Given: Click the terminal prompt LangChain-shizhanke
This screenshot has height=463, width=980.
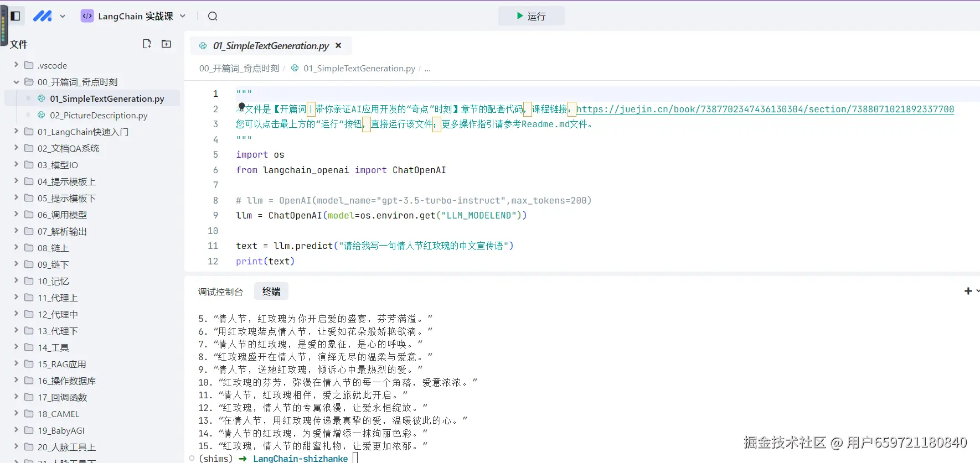Looking at the screenshot, I should (301, 458).
